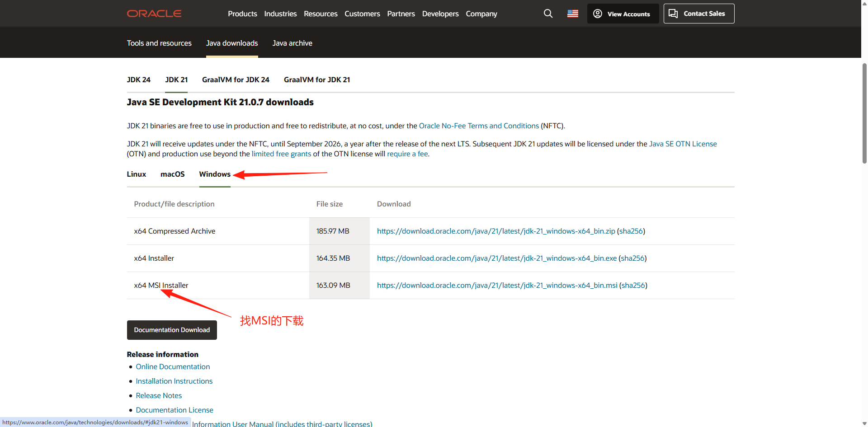Click the scrollbar down arrow
Viewport: 868px width, 427px height.
pos(864,423)
